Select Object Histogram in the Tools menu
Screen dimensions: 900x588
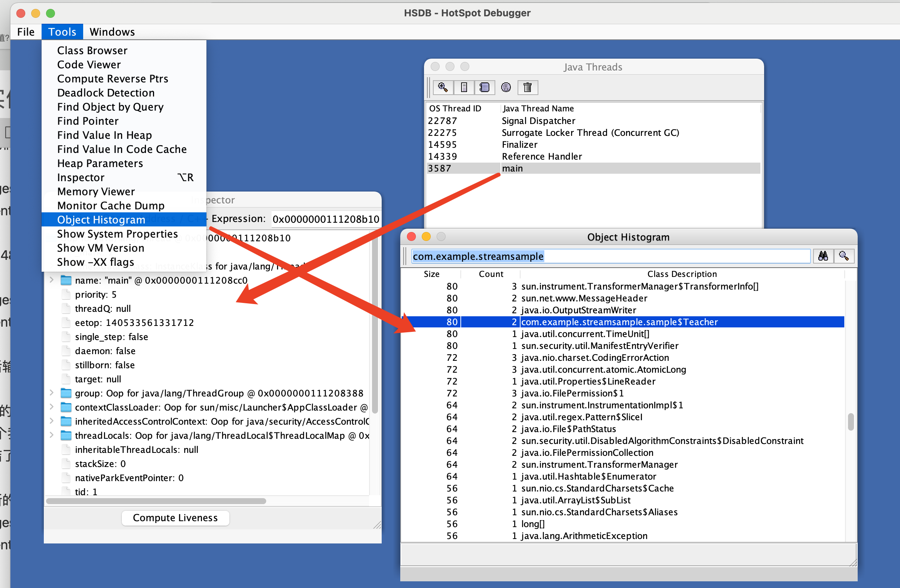click(101, 220)
